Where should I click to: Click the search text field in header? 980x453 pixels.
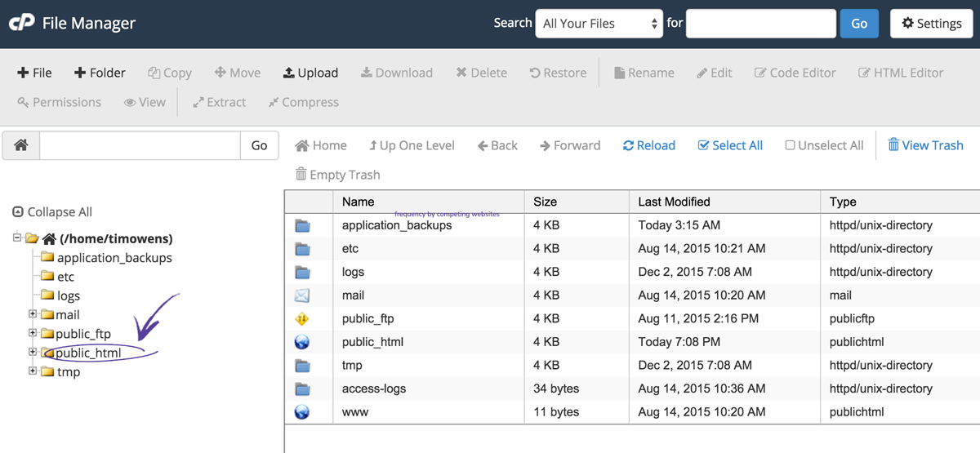point(761,24)
